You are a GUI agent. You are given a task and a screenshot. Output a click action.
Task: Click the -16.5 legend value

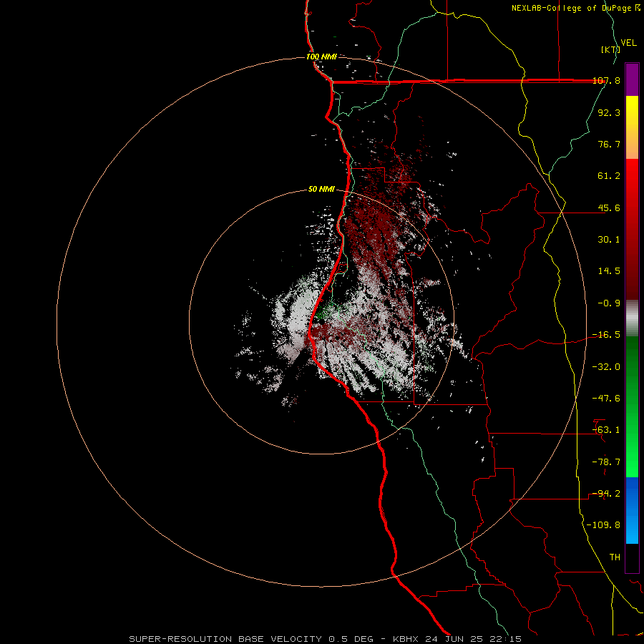(606, 335)
